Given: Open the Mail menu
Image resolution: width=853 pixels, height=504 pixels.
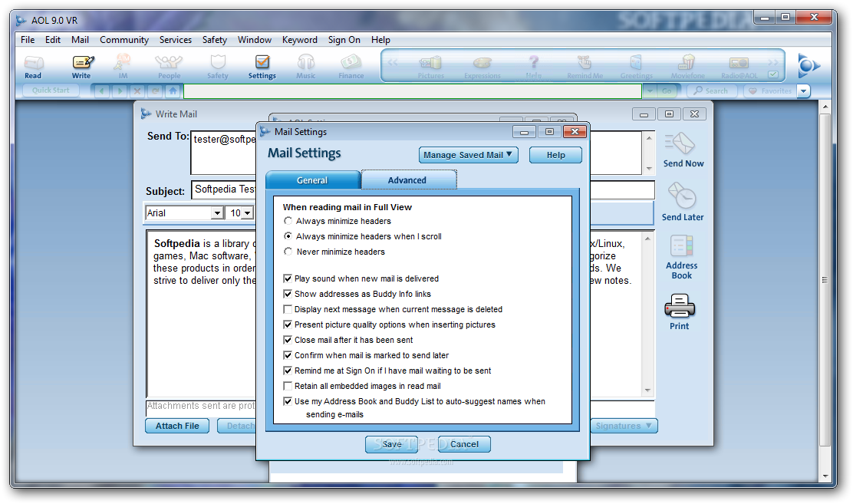Looking at the screenshot, I should 80,40.
